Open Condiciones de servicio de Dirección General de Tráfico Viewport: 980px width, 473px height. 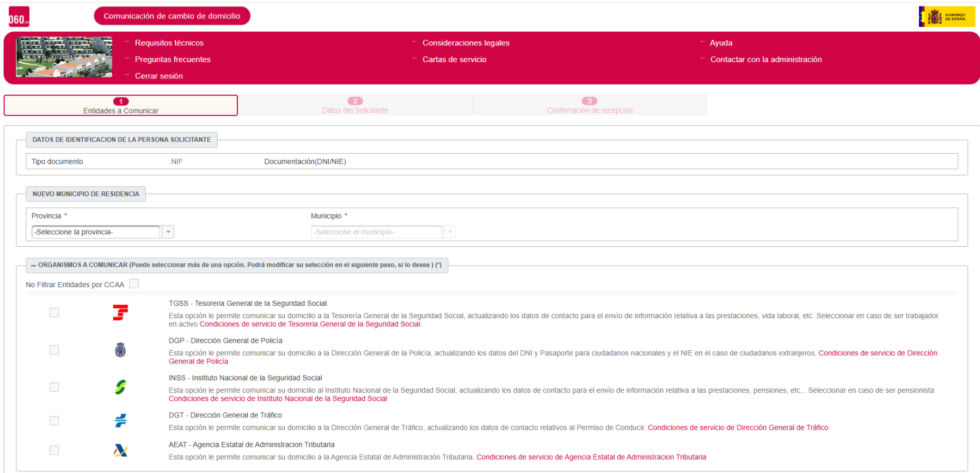pyautogui.click(x=738, y=428)
